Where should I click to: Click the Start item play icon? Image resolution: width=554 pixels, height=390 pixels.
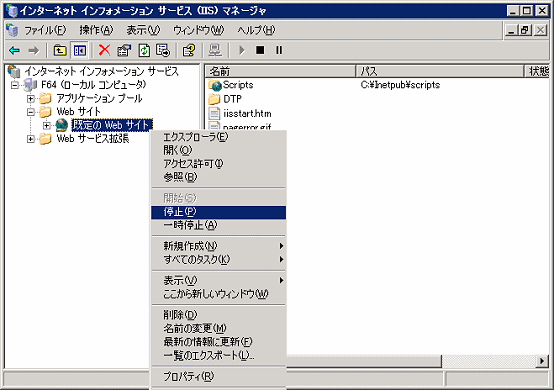coord(242,51)
